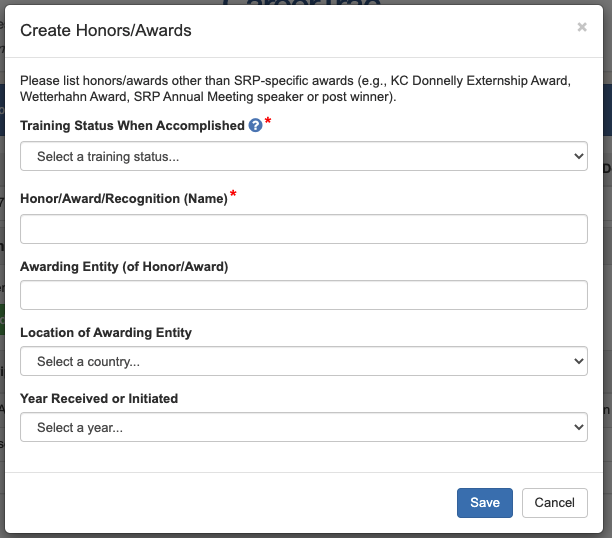Click the instruction paragraph about SRP-specific awards
612x538 pixels.
point(295,89)
